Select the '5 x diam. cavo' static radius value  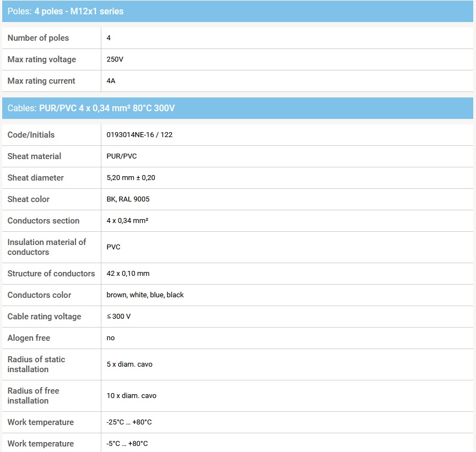click(x=129, y=364)
